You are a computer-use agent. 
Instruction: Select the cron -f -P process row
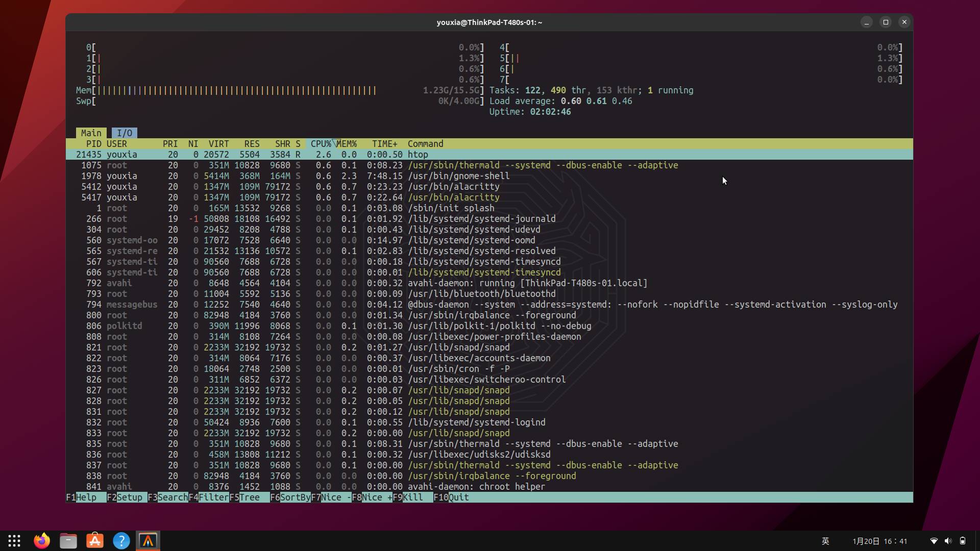click(x=489, y=369)
